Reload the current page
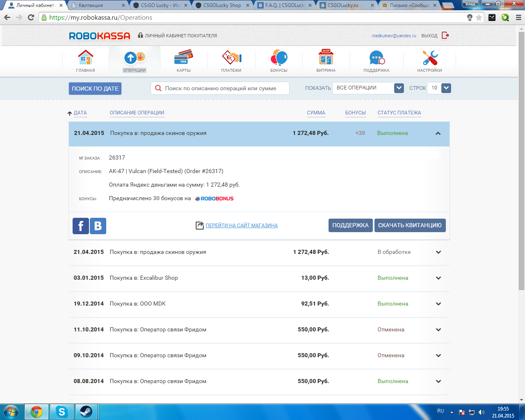 [31, 18]
